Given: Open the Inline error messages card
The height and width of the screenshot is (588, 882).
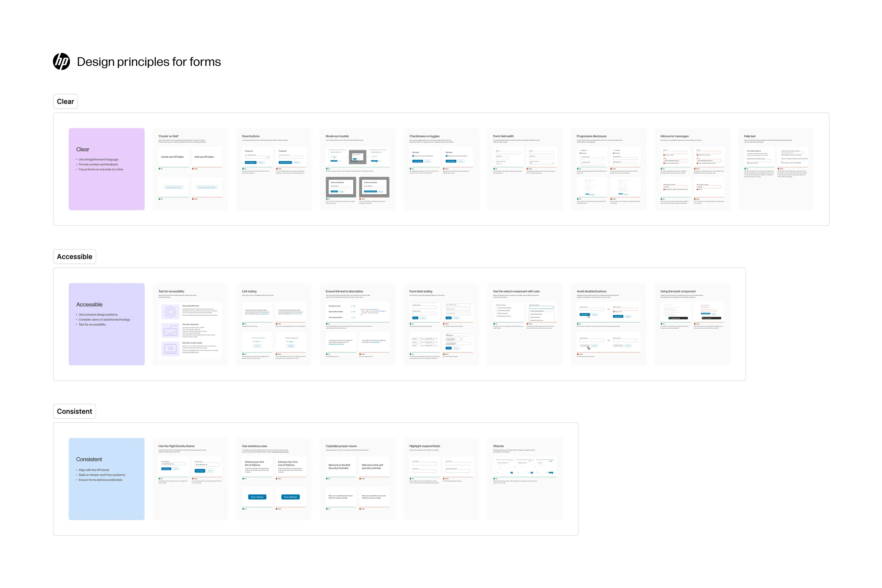Looking at the screenshot, I should 692,169.
